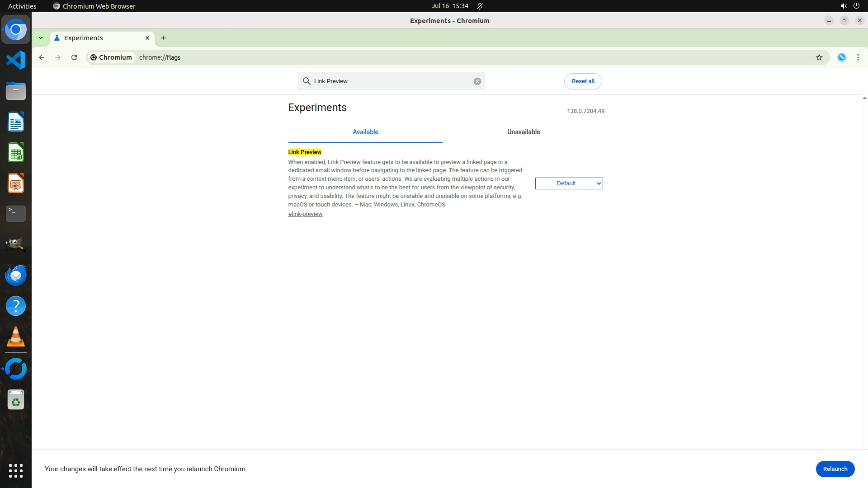The height and width of the screenshot is (488, 868).
Task: Click the Chromium site info chip
Action: (x=111, y=57)
